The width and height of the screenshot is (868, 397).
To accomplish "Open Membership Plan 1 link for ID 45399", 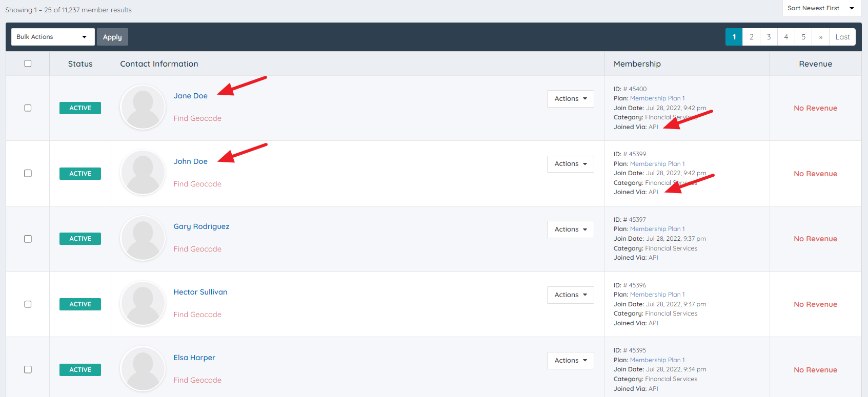I will [x=657, y=164].
